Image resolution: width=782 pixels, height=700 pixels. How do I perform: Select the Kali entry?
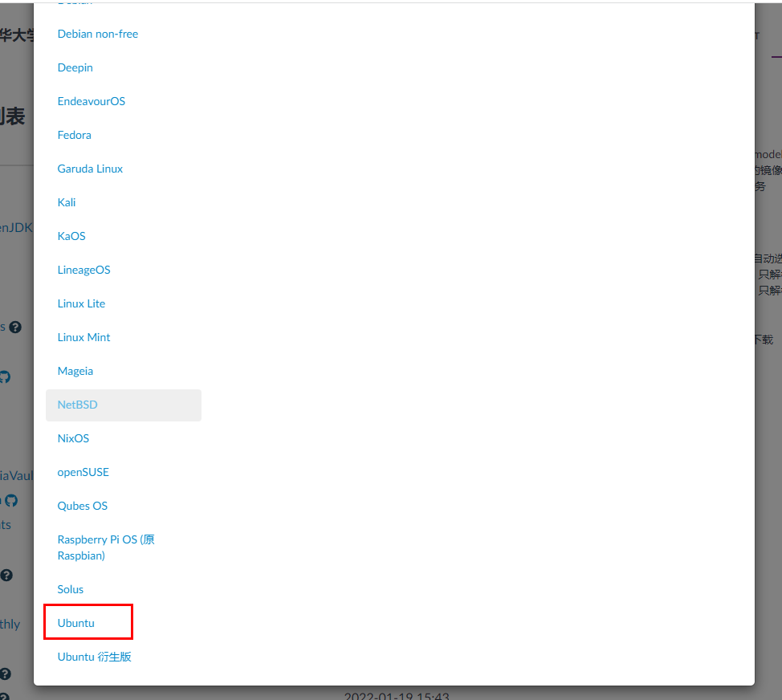67,202
